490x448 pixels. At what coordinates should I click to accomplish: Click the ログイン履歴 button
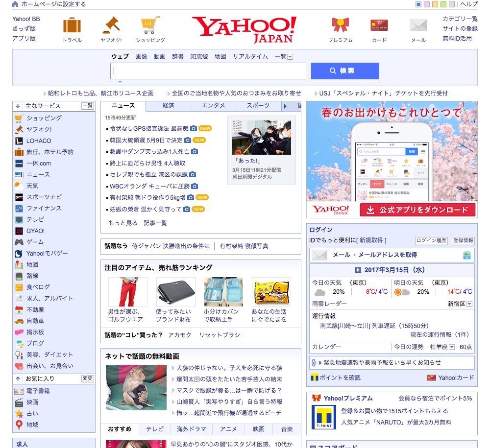click(x=431, y=241)
